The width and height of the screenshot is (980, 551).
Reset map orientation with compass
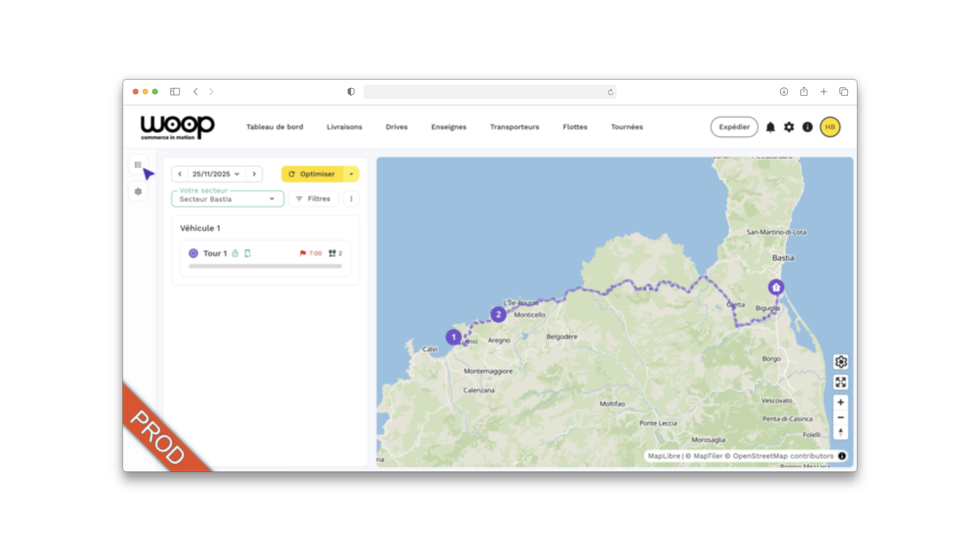coord(841,432)
